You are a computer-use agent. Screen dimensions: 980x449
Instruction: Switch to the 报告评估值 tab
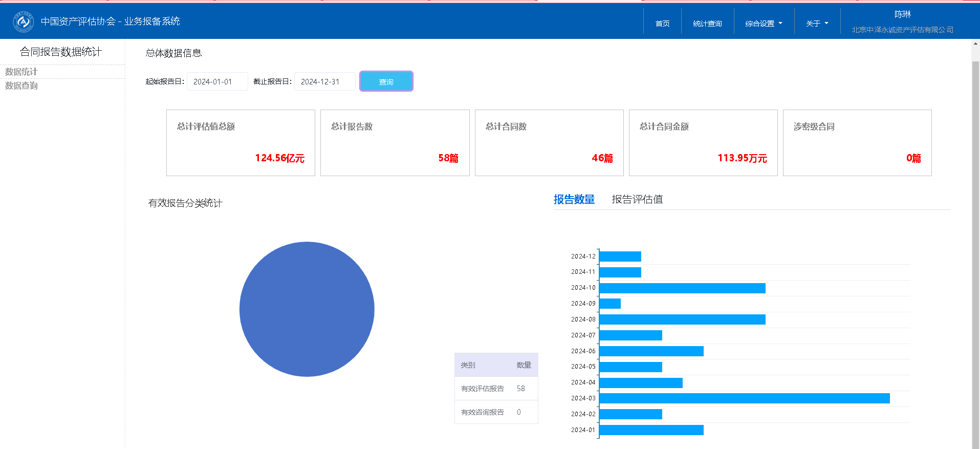click(x=637, y=199)
